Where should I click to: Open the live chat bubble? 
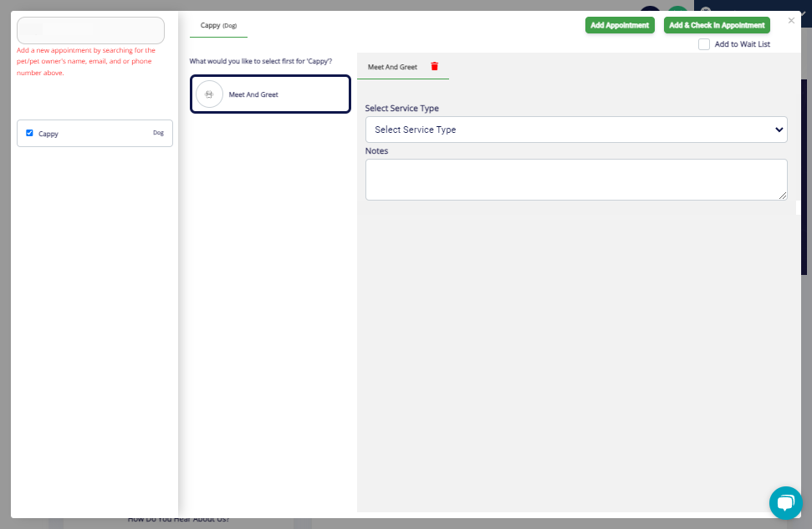pyautogui.click(x=785, y=502)
